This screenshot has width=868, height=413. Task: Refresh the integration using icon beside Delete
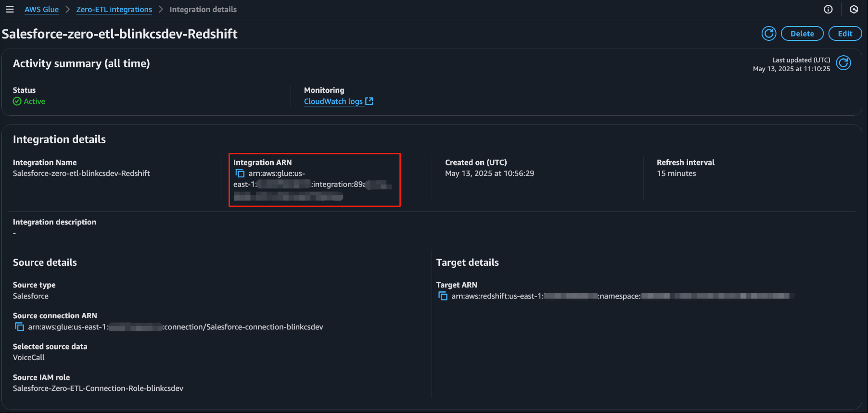tap(769, 34)
